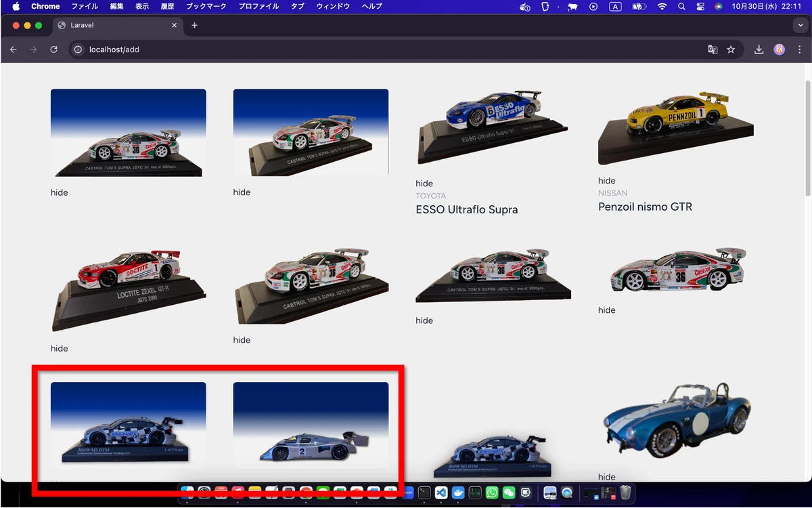Image resolution: width=812 pixels, height=508 pixels.
Task: Open the Chrome profile avatar
Action: (780, 49)
